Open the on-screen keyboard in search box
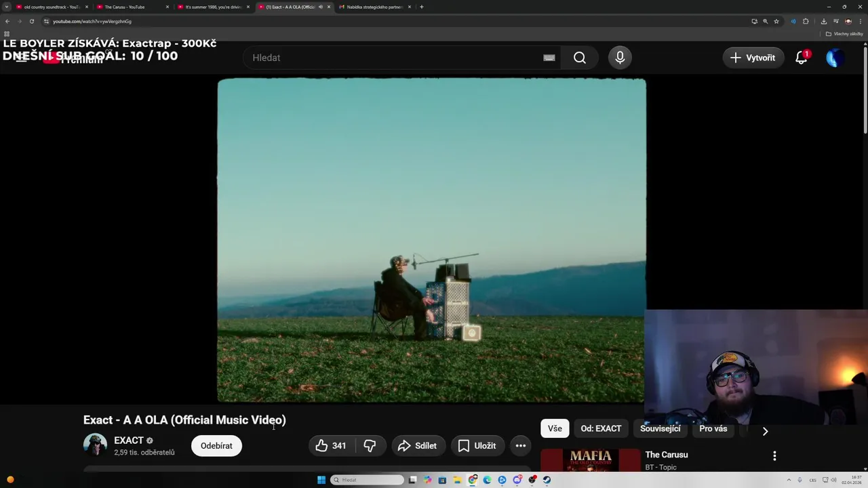 point(549,58)
